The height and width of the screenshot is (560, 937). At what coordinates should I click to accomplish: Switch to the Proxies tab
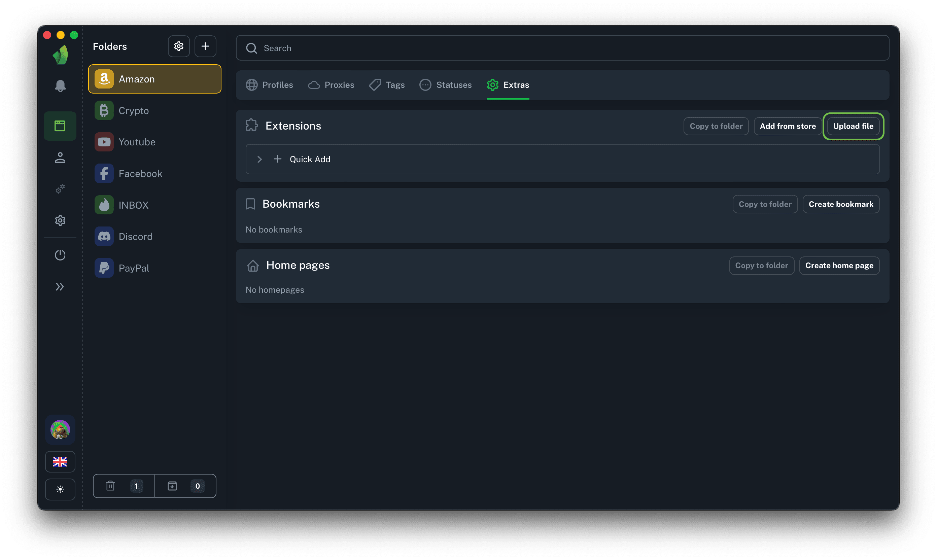pos(331,85)
